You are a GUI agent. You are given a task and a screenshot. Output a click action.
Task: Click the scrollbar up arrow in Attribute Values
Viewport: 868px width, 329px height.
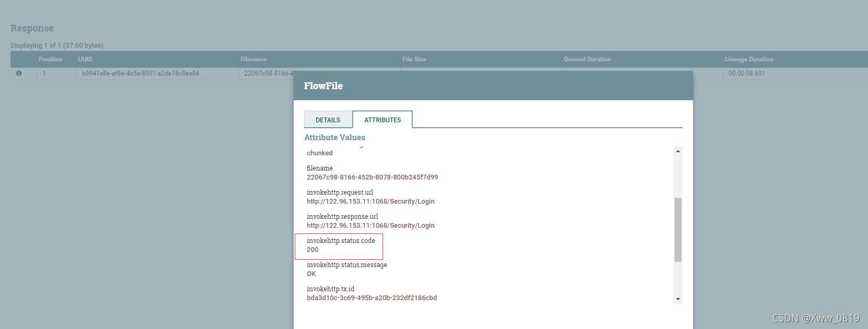click(x=678, y=151)
